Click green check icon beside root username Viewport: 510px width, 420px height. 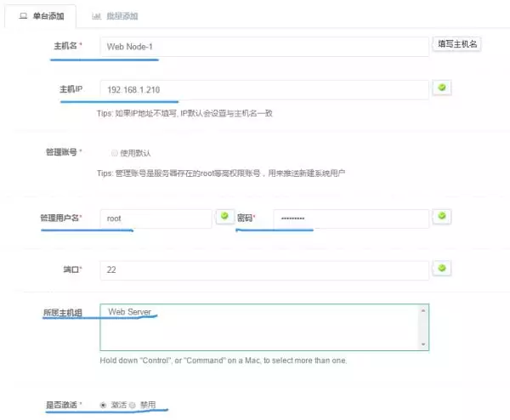point(224,216)
